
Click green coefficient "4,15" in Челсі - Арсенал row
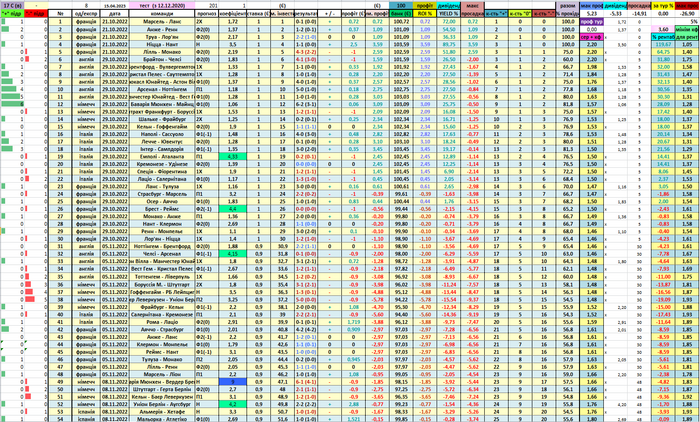click(233, 254)
